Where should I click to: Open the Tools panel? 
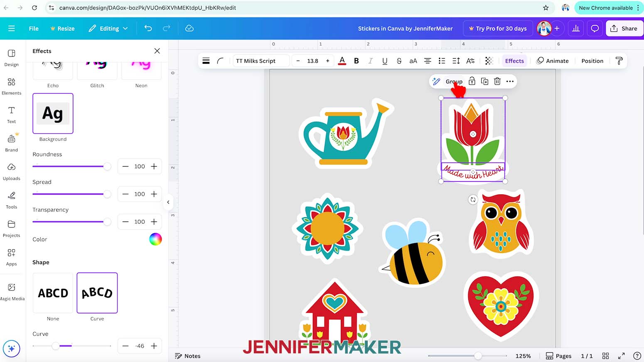coord(11,200)
